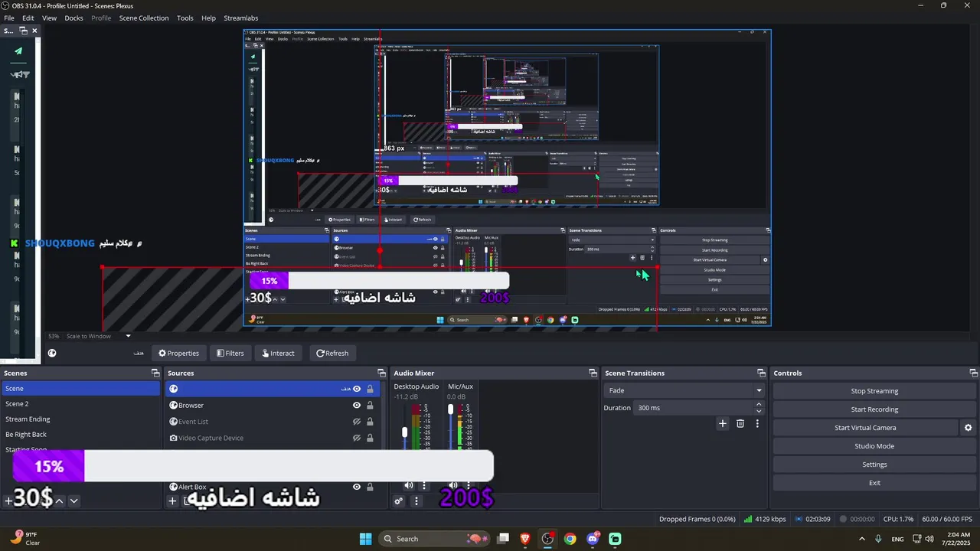Select the Stream Ending scene
This screenshot has height=551, width=980.
click(x=81, y=419)
